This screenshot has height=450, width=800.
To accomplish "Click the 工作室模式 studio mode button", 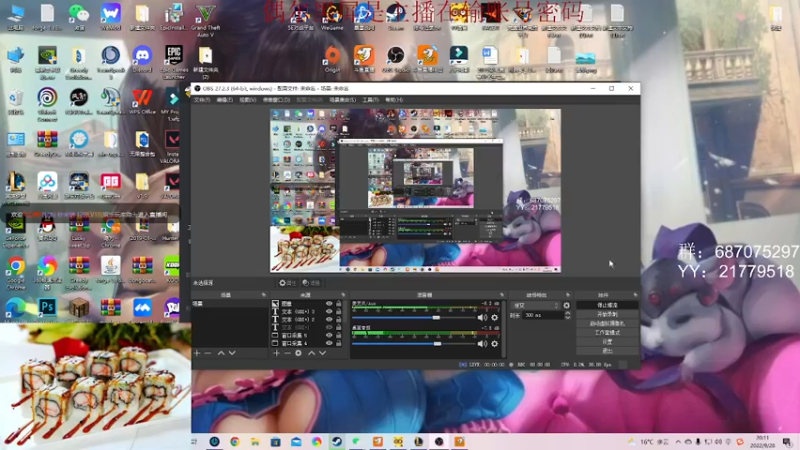I will (607, 333).
